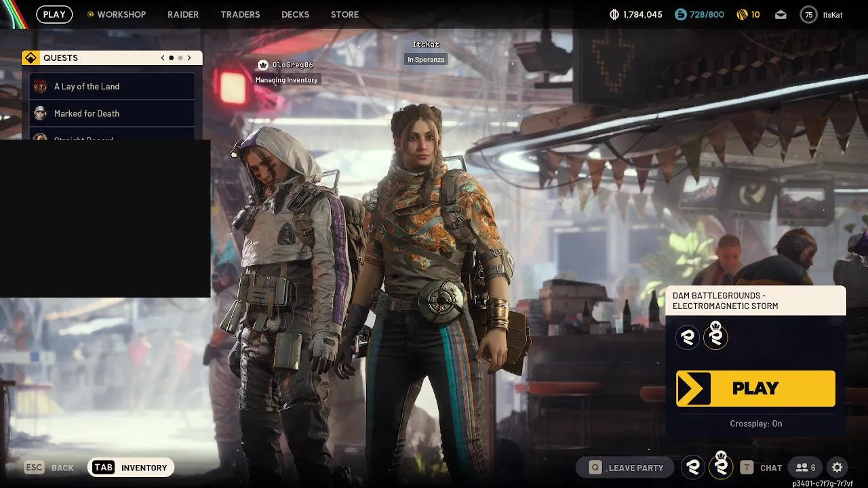The image size is (868, 488).
Task: Click first party member icon in map panel
Action: (x=688, y=337)
